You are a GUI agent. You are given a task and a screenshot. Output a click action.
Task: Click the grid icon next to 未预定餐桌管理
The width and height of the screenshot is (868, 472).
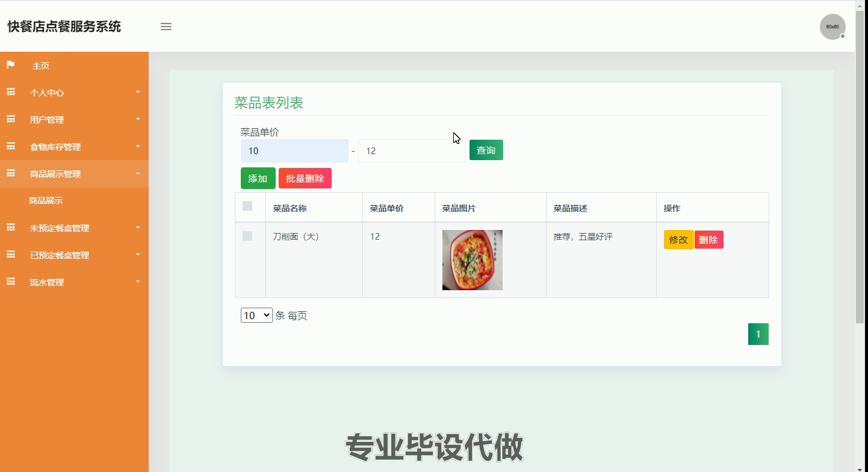tap(11, 228)
